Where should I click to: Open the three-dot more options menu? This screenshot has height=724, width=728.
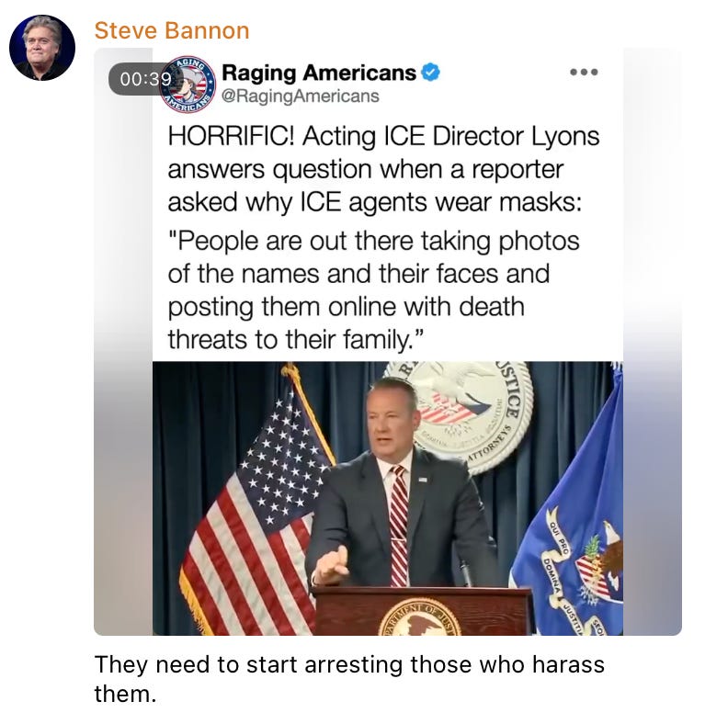[584, 72]
